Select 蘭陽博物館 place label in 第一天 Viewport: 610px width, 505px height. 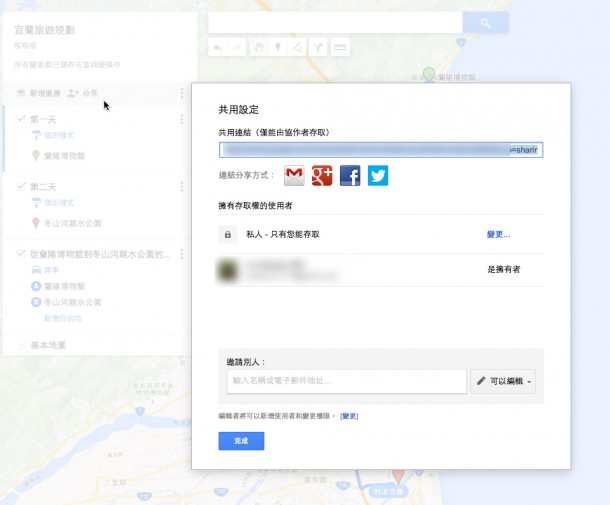point(64,156)
